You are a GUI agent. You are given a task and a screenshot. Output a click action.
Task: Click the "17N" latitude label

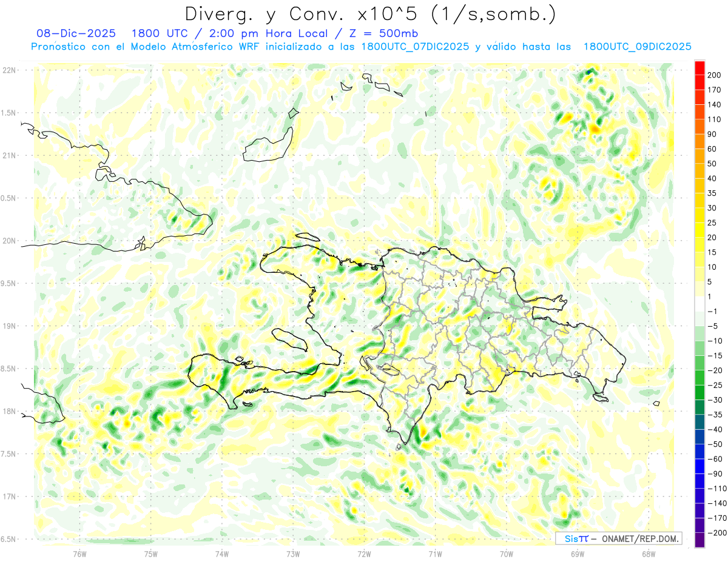[x=9, y=497]
